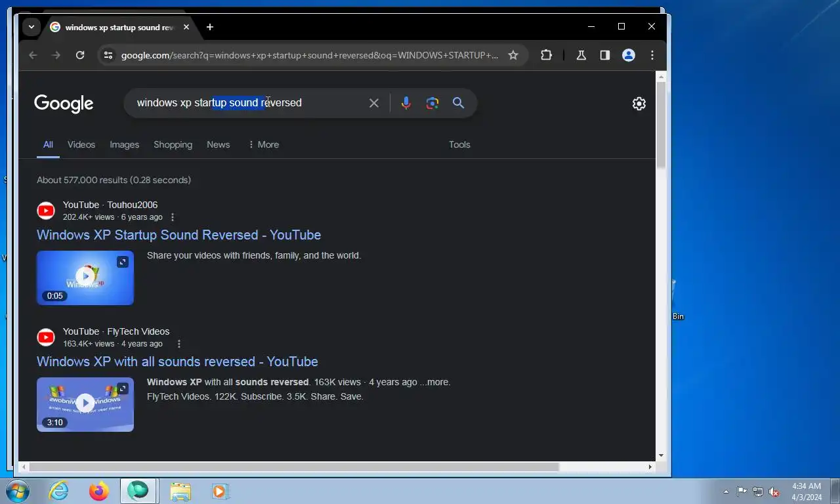Expand preview on the 0:05 thumbnail
The width and height of the screenshot is (840, 504).
coord(123,262)
